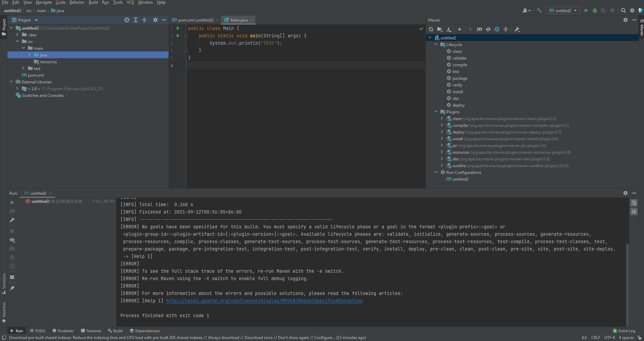Click the CRLF line separator widget

tap(596, 338)
